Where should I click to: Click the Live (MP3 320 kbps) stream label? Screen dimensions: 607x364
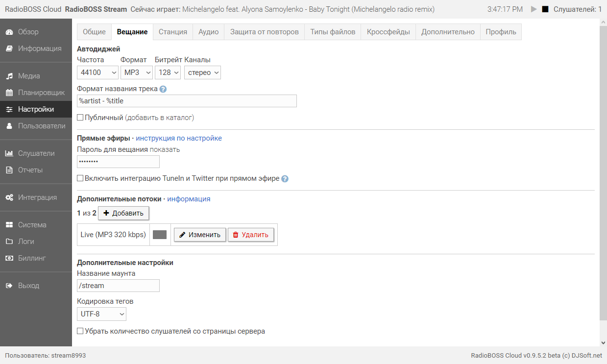tap(113, 235)
